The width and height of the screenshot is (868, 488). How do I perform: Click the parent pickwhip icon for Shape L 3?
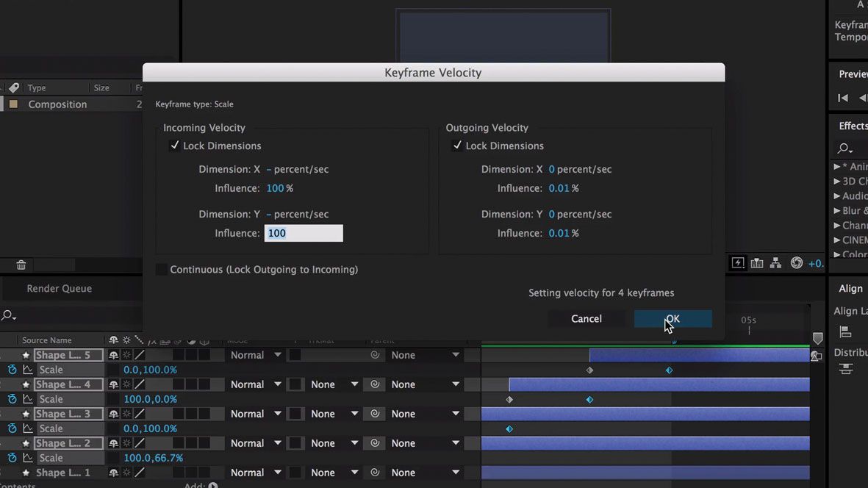coord(376,413)
